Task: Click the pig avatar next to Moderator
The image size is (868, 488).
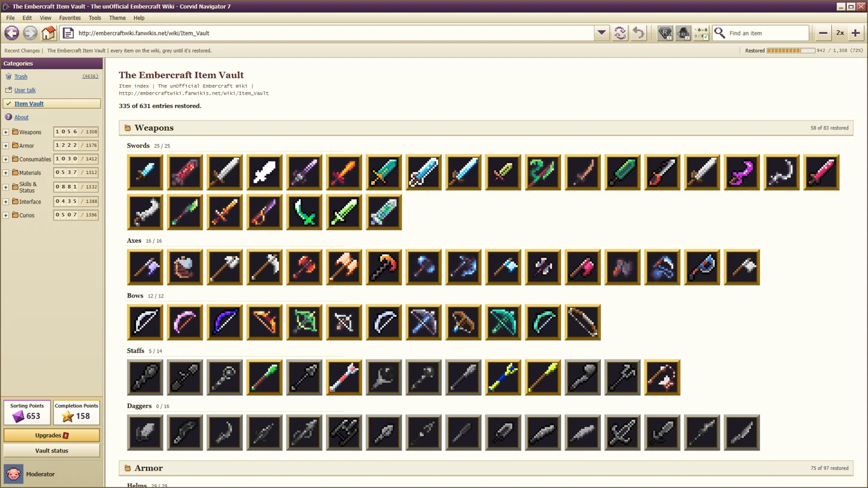Action: (13, 474)
